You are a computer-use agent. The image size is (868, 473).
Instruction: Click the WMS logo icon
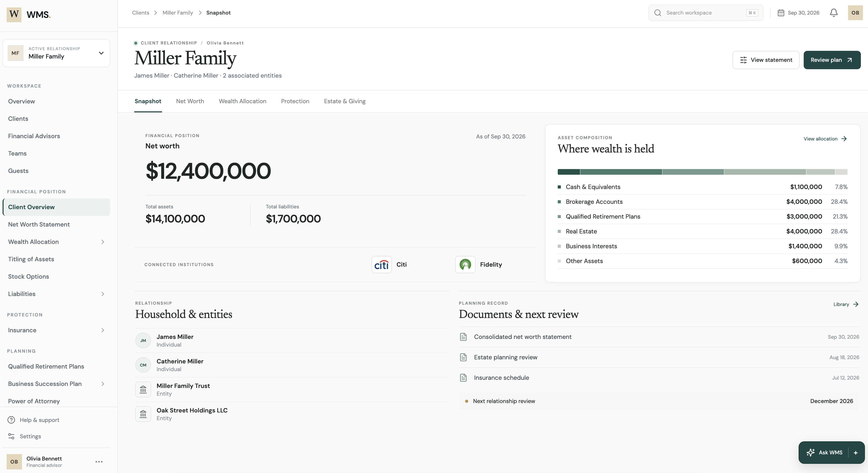14,15
